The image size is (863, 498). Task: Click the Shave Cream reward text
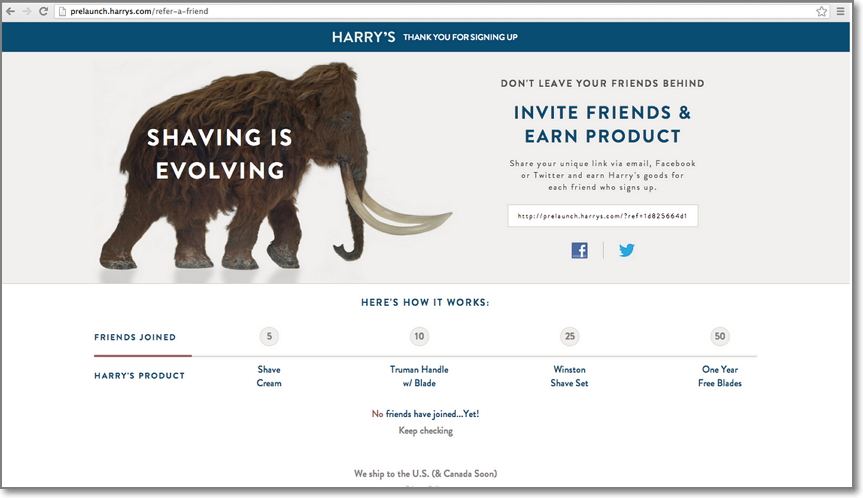click(x=269, y=376)
